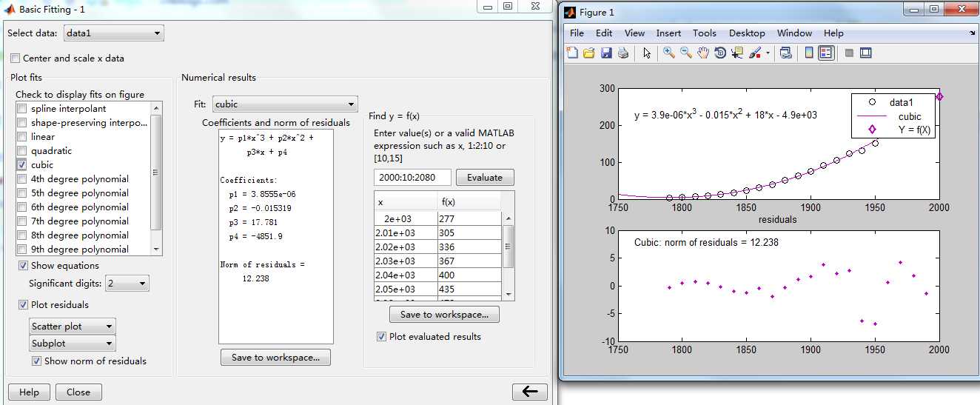Check 9th degree polynomial fit
Image resolution: width=980 pixels, height=405 pixels.
[22, 250]
